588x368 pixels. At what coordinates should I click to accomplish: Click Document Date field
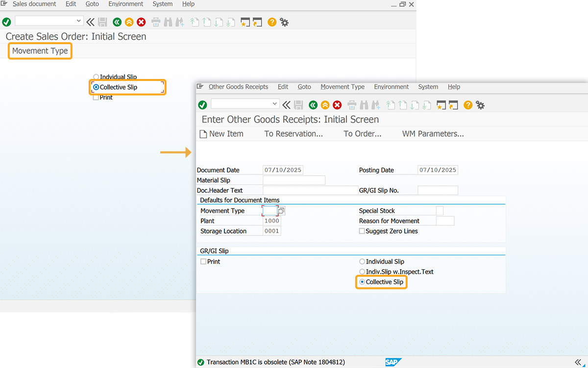[x=283, y=170]
